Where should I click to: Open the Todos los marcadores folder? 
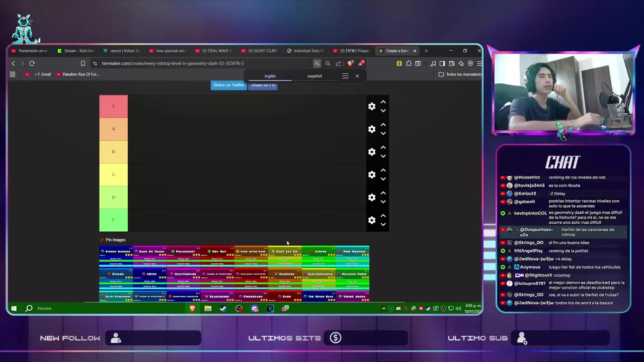[x=460, y=74]
